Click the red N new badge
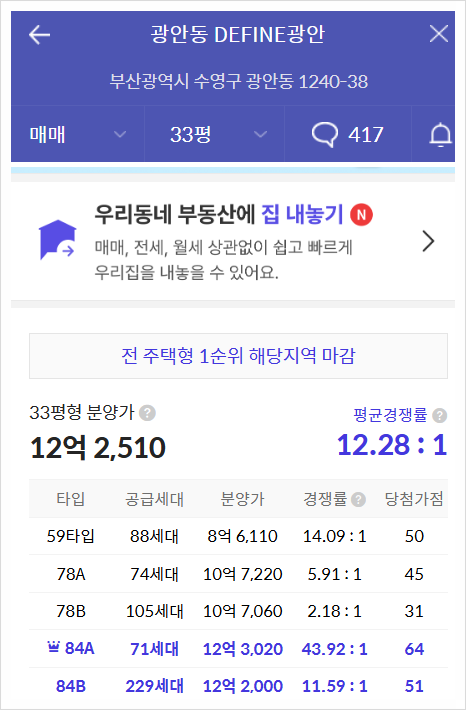 point(361,215)
